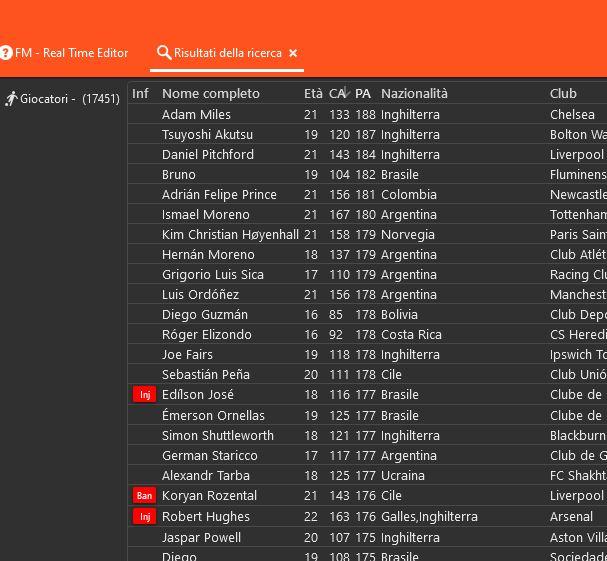Screen dimensions: 607x561
Task: Click the CA column sort arrow
Action: [346, 93]
